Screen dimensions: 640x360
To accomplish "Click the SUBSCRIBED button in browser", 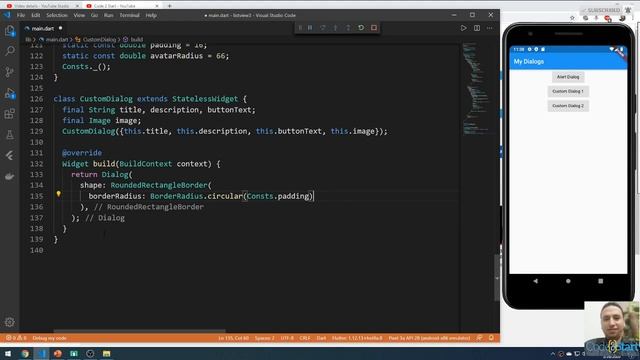I will (x=601, y=10).
